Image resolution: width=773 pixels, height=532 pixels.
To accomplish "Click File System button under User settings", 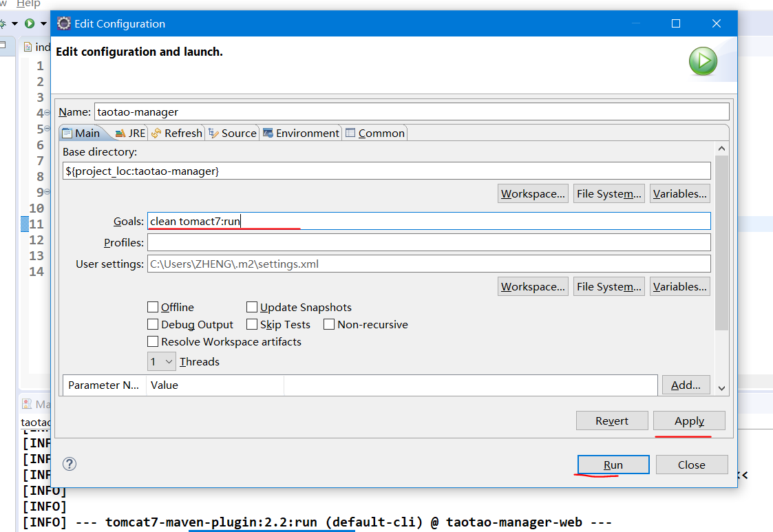I will (x=609, y=286).
